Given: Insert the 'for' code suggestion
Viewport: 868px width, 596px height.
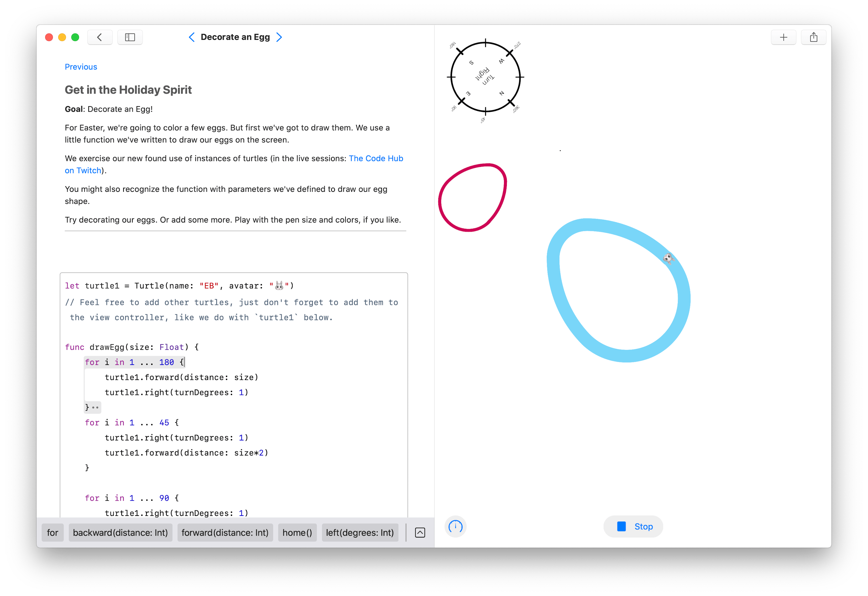Looking at the screenshot, I should tap(52, 533).
